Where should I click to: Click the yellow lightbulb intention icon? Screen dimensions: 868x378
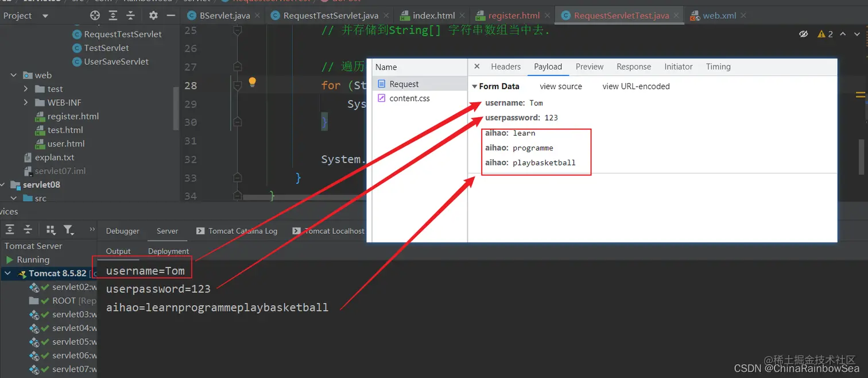click(x=252, y=82)
